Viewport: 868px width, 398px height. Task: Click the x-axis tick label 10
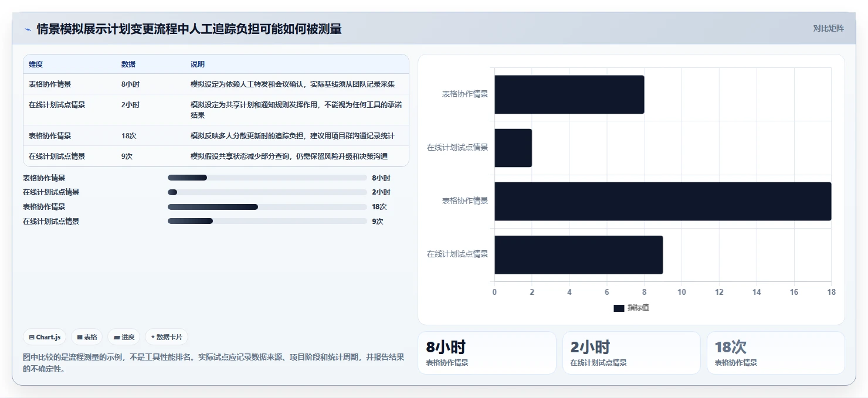(681, 292)
